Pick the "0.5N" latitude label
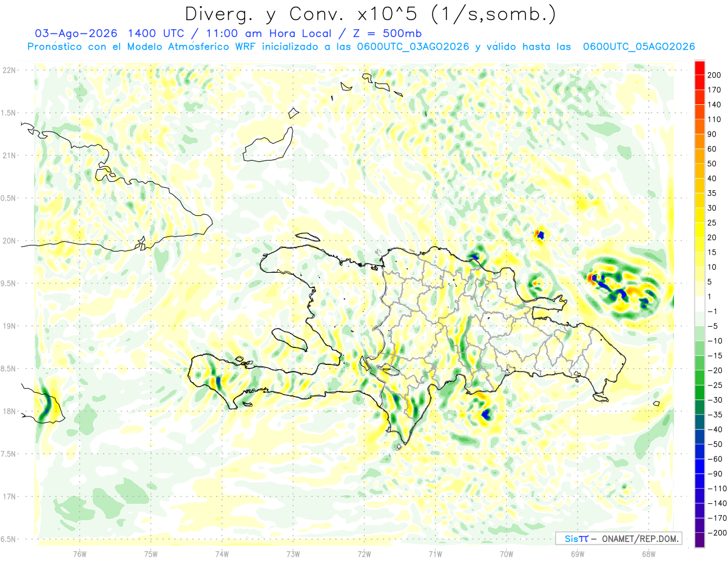 8,198
